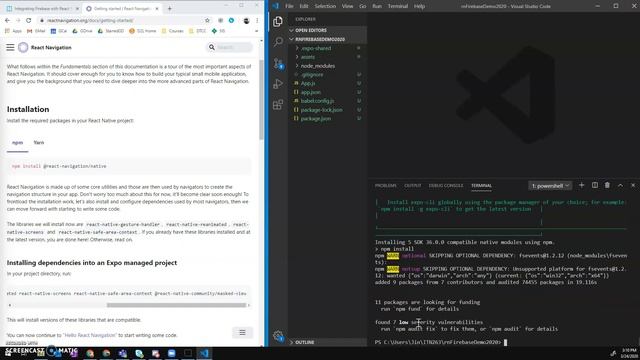Bookmark this page with the star icon
The height and width of the screenshot is (360, 640).
click(x=207, y=20)
